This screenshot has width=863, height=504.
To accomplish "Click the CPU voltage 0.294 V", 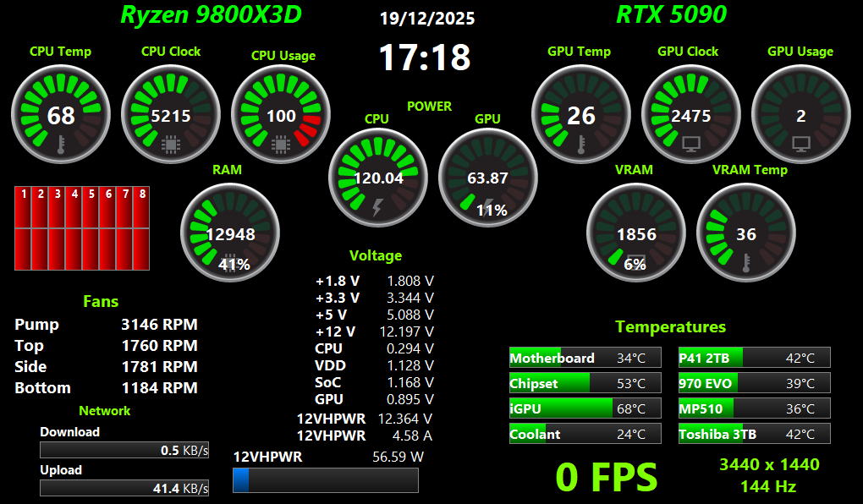I will click(410, 349).
